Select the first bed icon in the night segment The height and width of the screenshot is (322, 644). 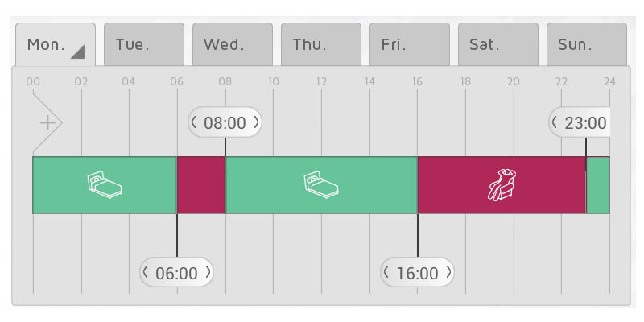[x=105, y=185]
